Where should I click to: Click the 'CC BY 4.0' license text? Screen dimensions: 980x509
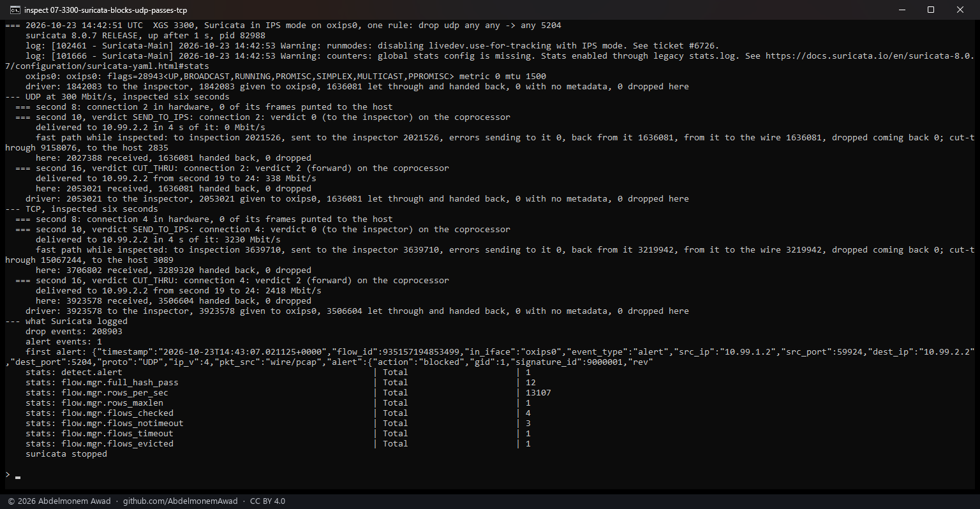(267, 501)
